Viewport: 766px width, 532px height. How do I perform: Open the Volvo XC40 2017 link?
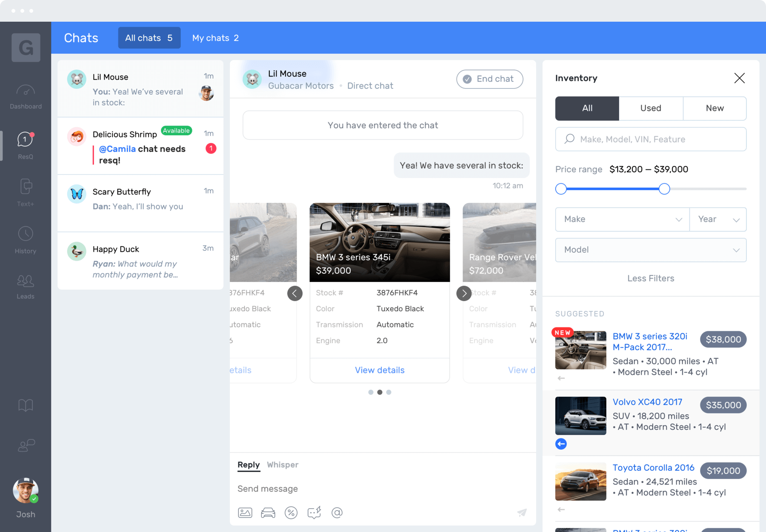(647, 402)
